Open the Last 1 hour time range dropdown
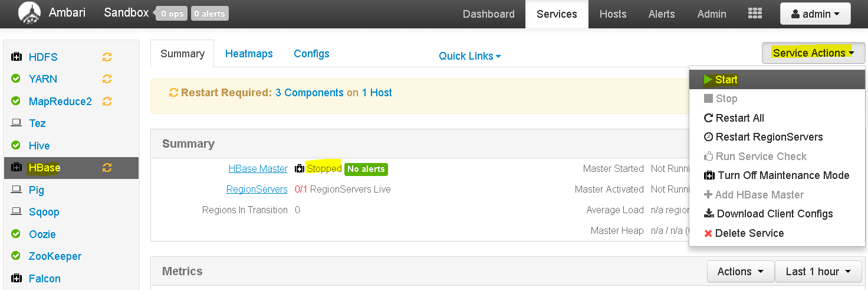Image resolution: width=868 pixels, height=290 pixels. point(818,272)
